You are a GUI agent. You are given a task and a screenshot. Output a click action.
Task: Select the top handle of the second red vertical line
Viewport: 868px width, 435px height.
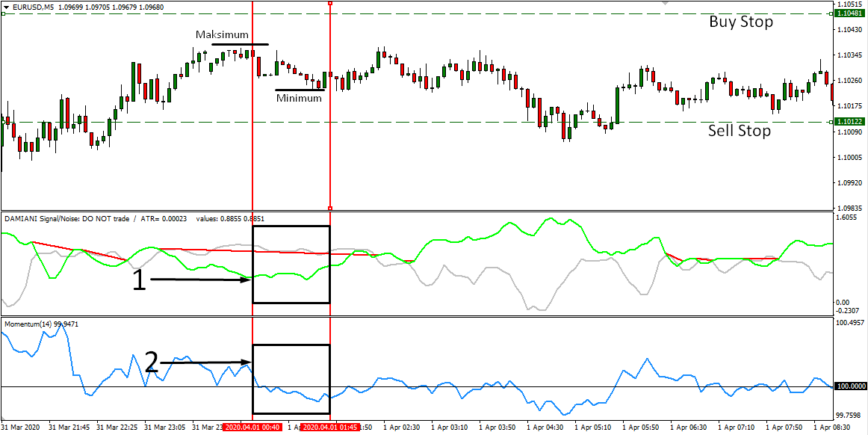click(329, 3)
